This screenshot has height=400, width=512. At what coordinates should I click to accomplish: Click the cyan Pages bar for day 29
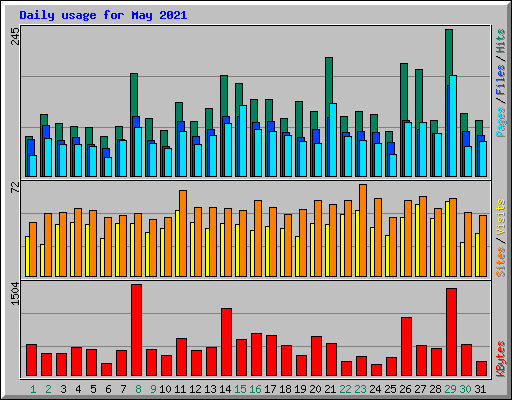point(453,126)
